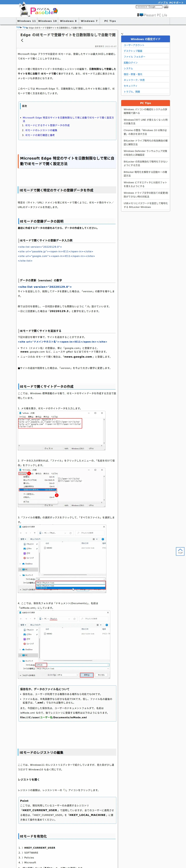Click the Microsoft registry list item
Image resolution: width=186 pixels, height=868 pixels.
(30, 863)
